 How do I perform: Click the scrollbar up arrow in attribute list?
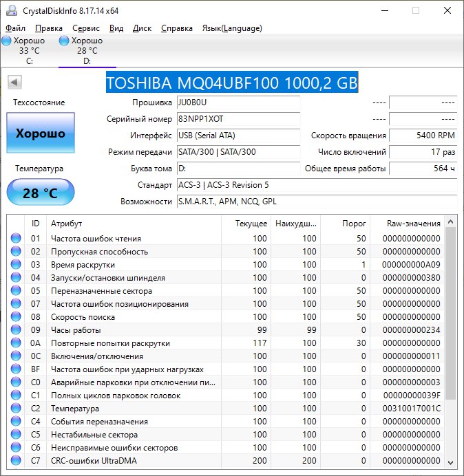pos(451,222)
